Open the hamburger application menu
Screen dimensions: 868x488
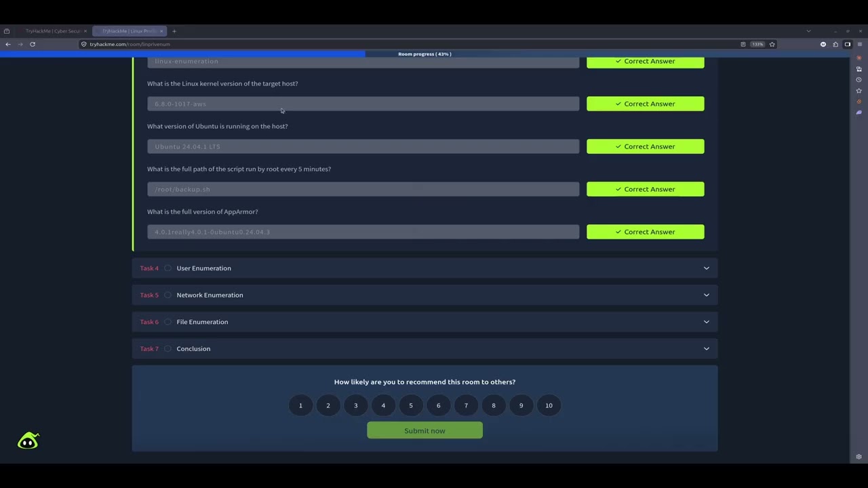[859, 44]
